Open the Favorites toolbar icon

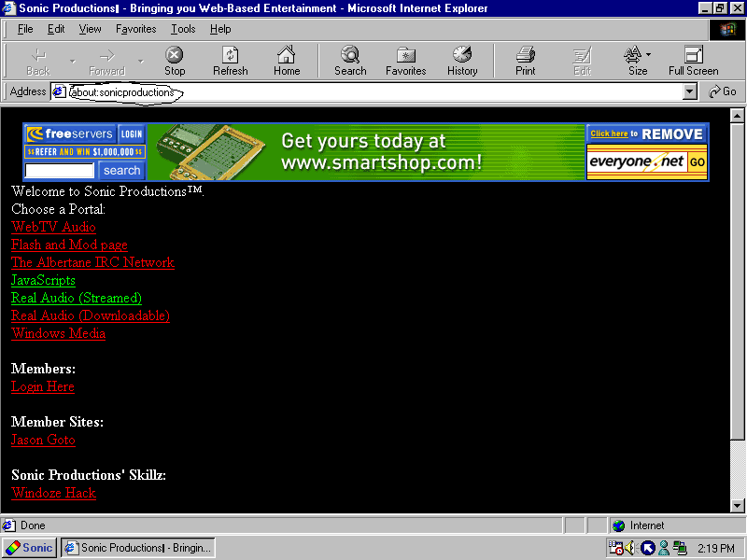pos(405,61)
